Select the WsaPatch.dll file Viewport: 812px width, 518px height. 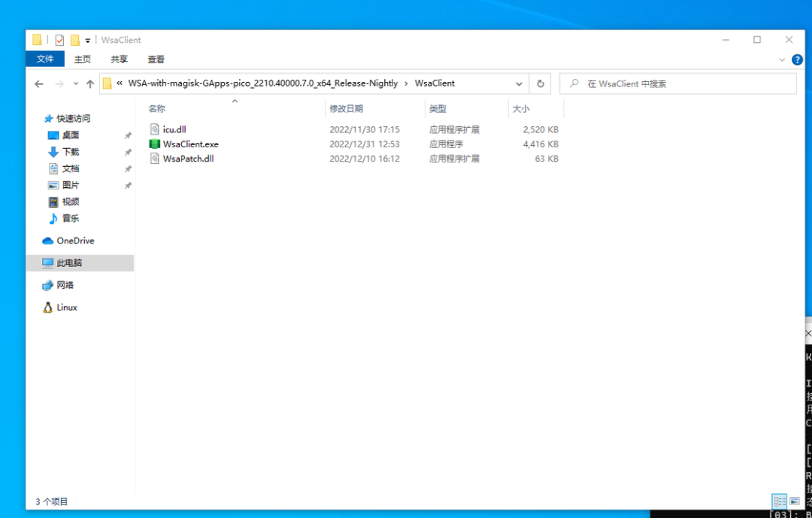[189, 159]
